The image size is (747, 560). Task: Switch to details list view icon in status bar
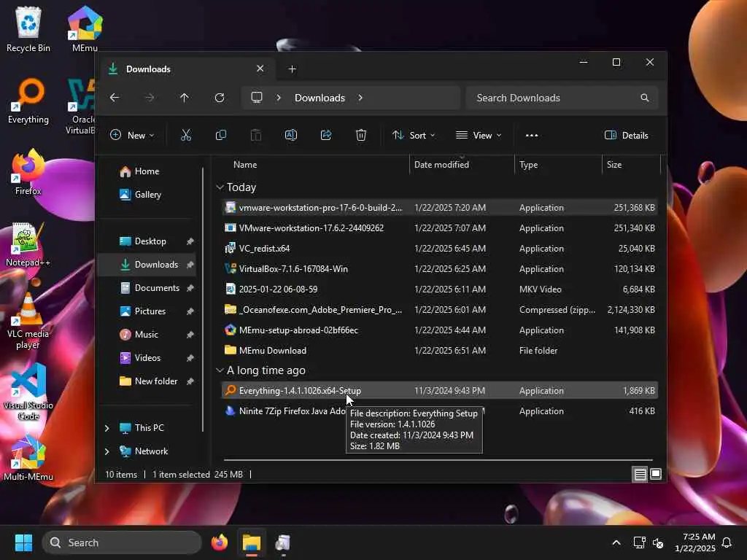640,474
